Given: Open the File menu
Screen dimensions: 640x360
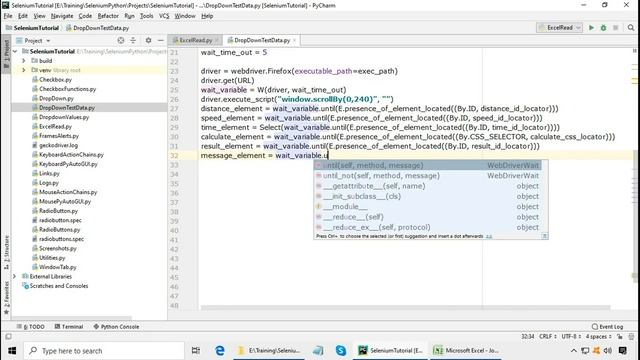Looking at the screenshot, I should pyautogui.click(x=8, y=16).
